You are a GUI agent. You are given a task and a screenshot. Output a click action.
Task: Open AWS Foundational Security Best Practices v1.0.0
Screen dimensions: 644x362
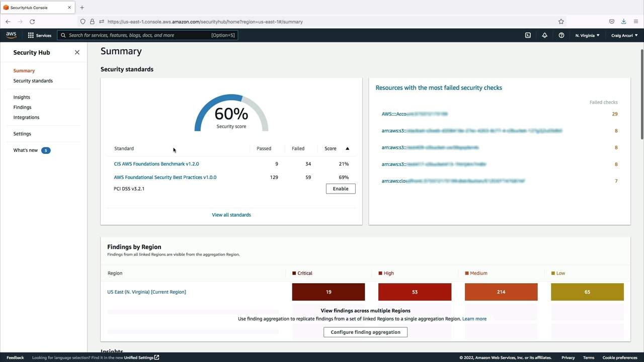tap(165, 177)
